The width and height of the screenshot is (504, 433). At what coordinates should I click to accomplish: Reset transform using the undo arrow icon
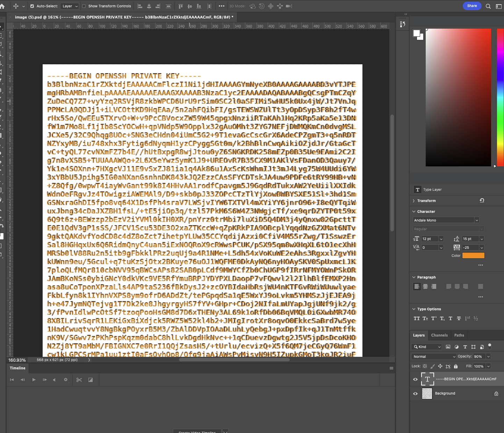click(x=482, y=201)
